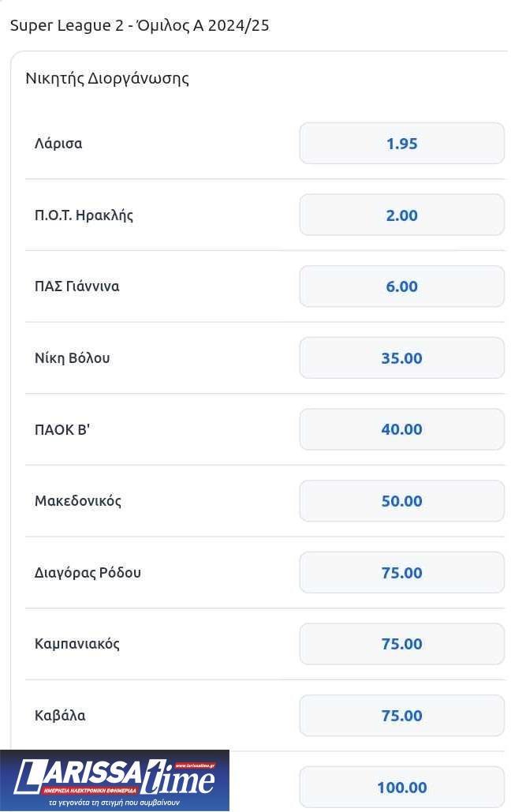The width and height of the screenshot is (511, 812).
Task: Click the Διαγόρας Ρόδου team name
Action: (x=88, y=573)
